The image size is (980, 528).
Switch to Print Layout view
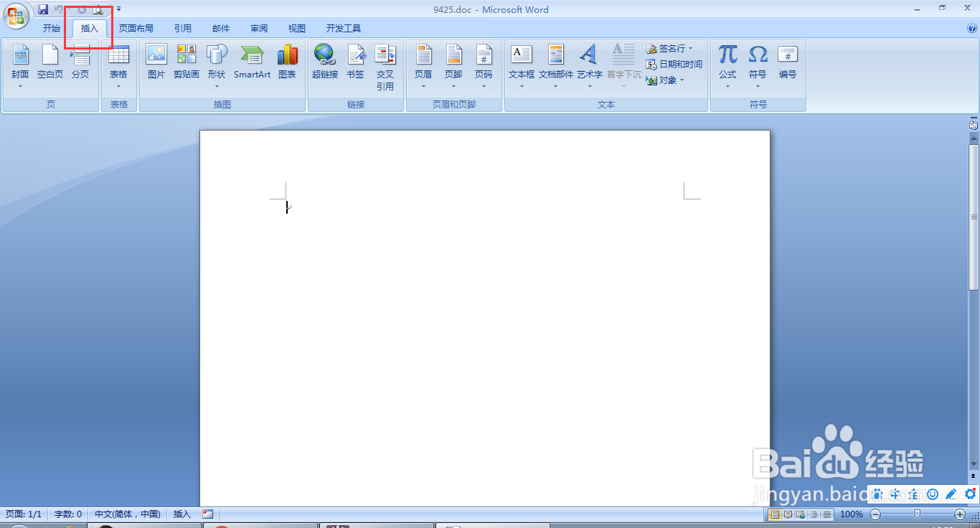pyautogui.click(x=775, y=514)
